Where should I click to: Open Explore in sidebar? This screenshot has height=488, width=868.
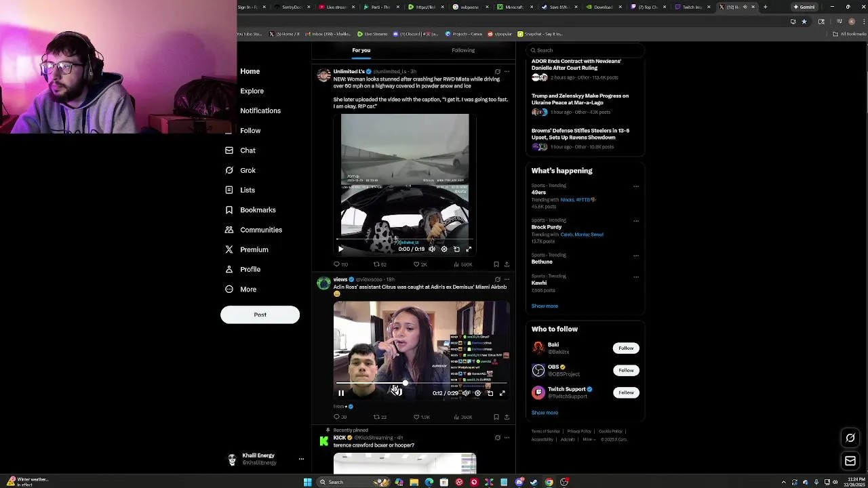252,91
